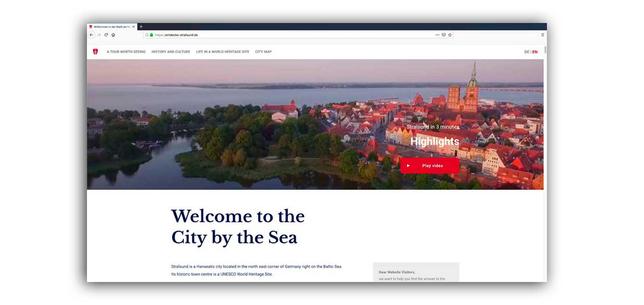Go to Life in a World Heritage Site
The image size is (644, 305).
click(223, 52)
